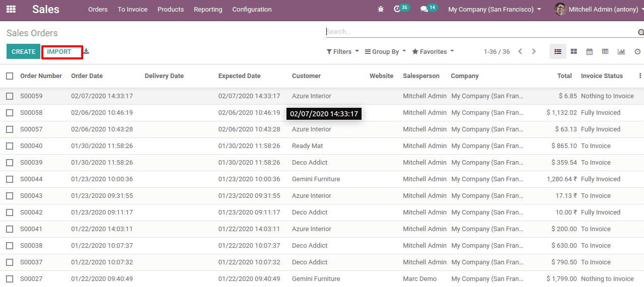Switch to kanban view icon

(574, 51)
